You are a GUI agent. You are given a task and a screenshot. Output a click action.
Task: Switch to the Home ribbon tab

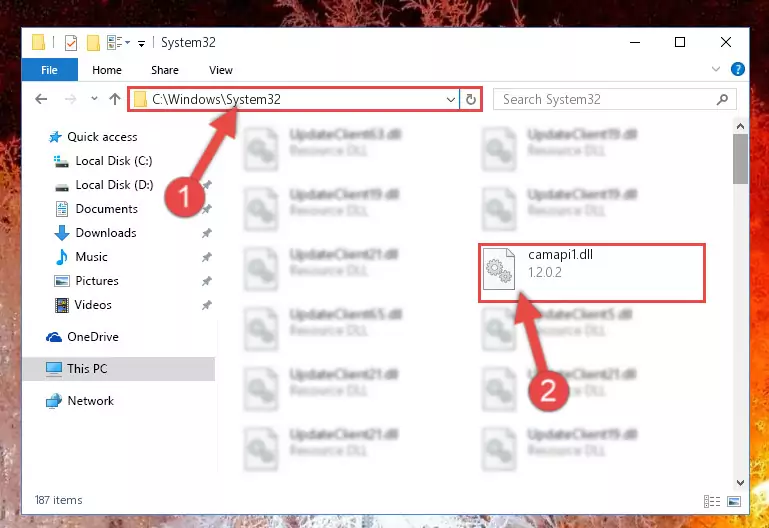pos(106,70)
